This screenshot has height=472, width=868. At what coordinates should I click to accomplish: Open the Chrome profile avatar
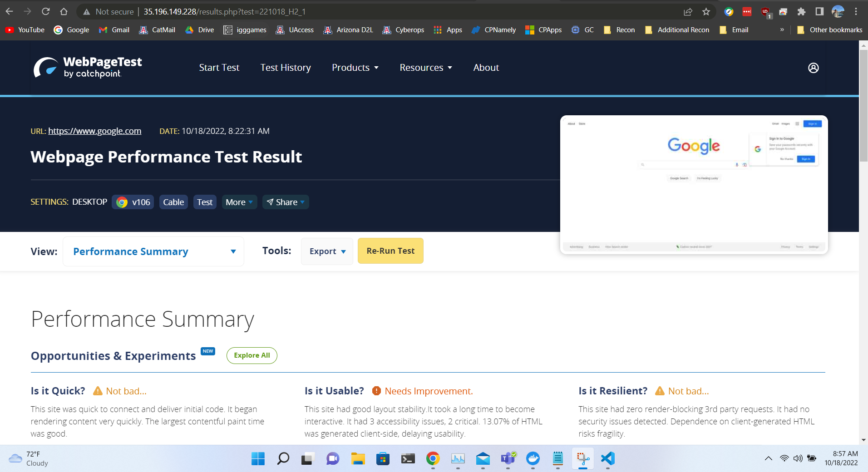click(x=838, y=12)
